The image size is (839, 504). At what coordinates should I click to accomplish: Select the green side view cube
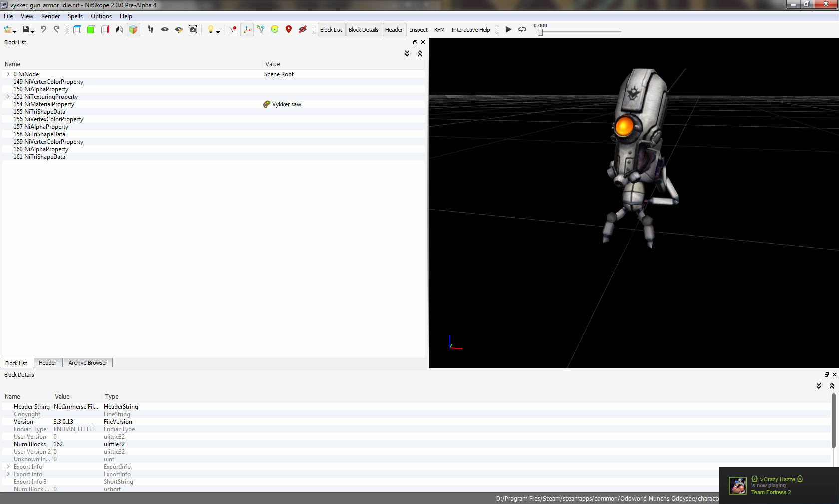(x=91, y=30)
